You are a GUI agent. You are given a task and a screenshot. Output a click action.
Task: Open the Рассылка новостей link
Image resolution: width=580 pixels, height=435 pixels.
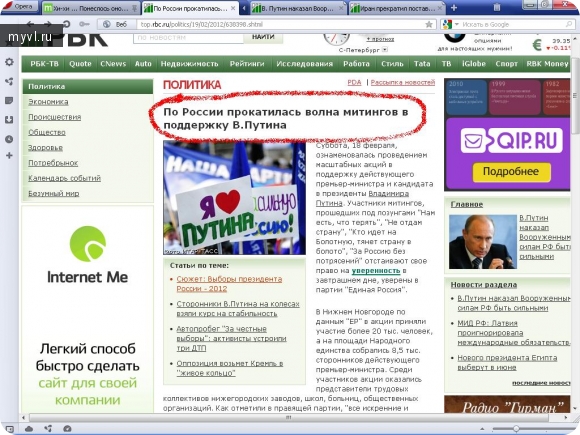(x=402, y=82)
